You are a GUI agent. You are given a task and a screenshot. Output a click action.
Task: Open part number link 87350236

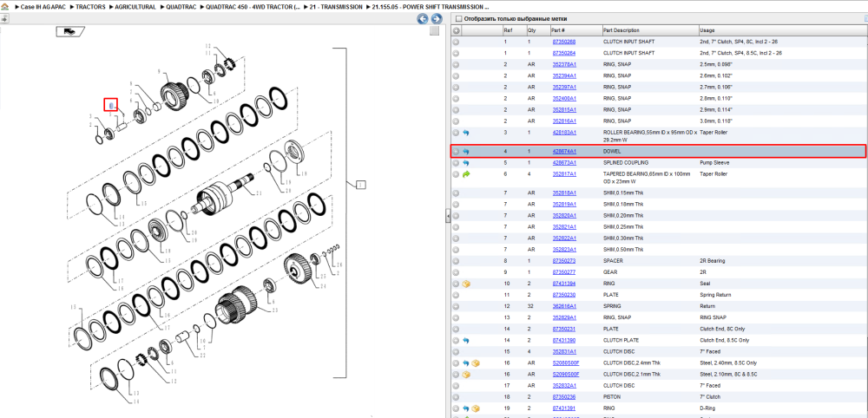563,397
